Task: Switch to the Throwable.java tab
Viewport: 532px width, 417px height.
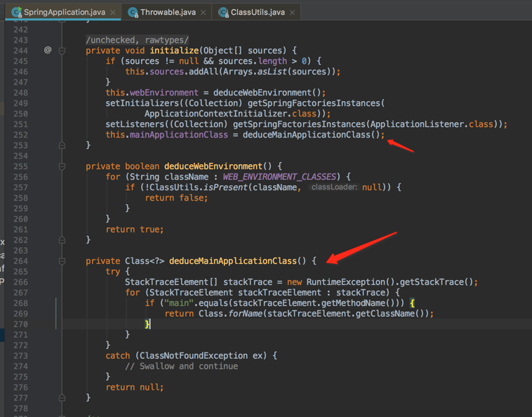Action: coord(167,12)
